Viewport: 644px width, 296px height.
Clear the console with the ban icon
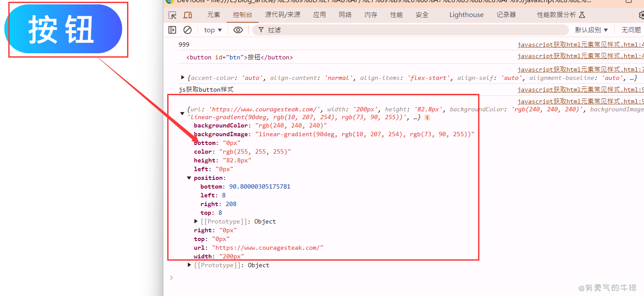pos(187,30)
